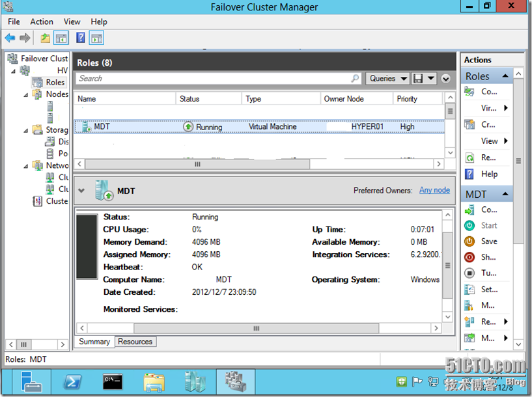Click the details pane horizontal scrollbar thumb
532x397 pixels.
pyautogui.click(x=256, y=328)
